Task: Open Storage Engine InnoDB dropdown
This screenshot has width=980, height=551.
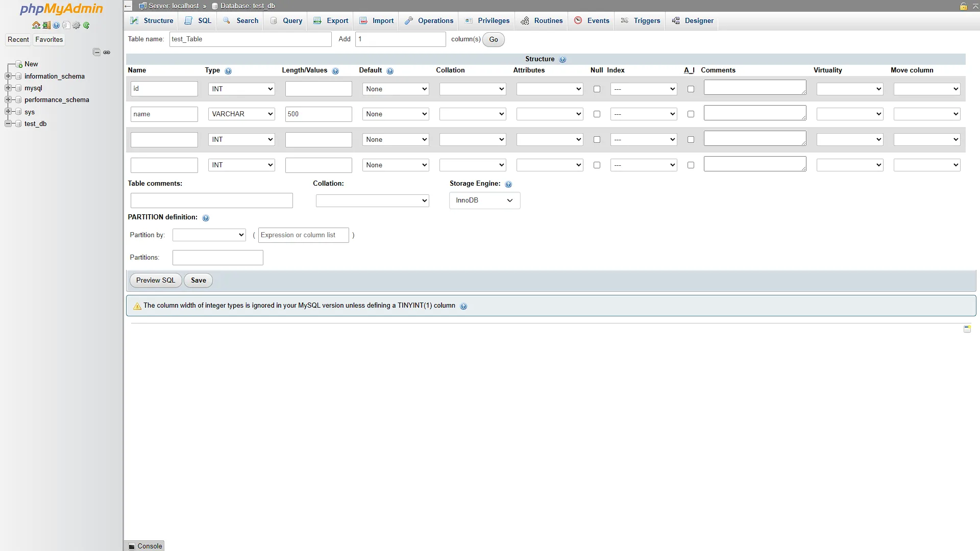Action: [484, 201]
